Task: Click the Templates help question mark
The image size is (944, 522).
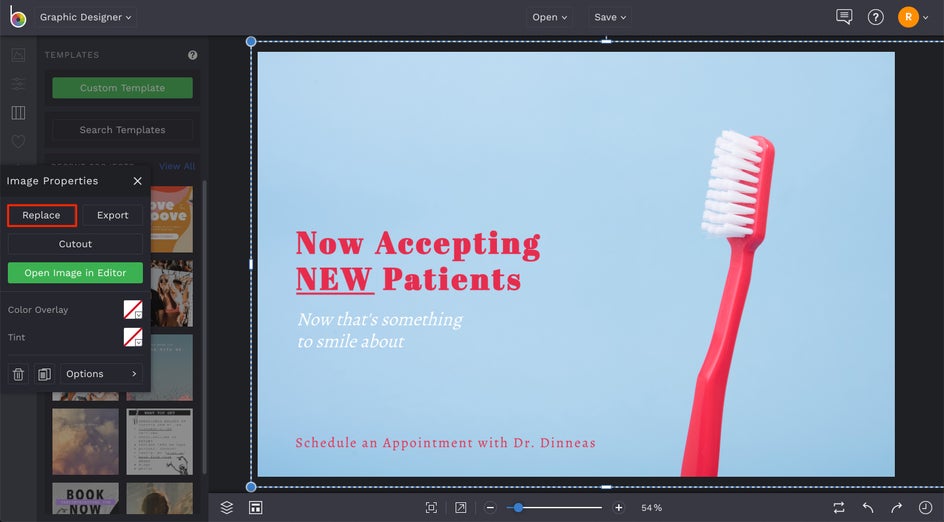Action: coord(193,55)
